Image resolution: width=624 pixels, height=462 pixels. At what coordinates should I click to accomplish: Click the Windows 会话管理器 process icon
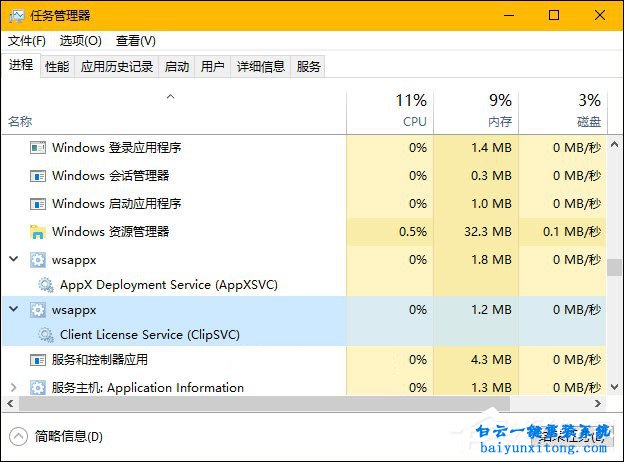(38, 176)
